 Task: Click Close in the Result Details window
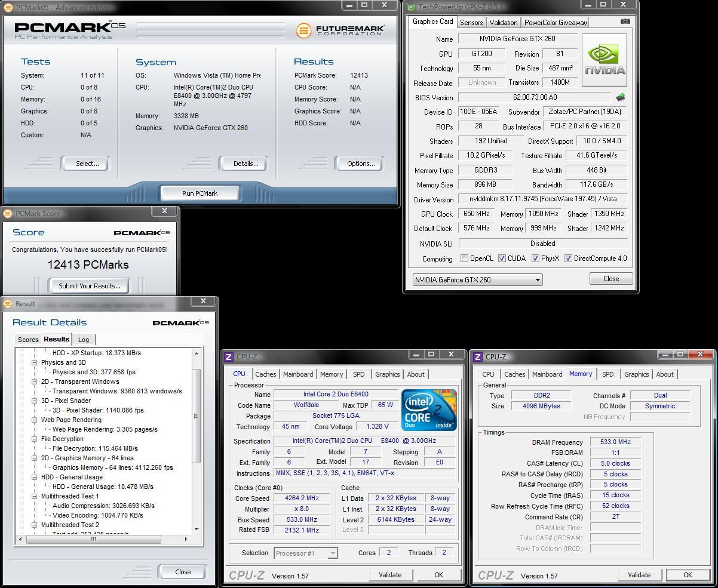click(x=183, y=572)
